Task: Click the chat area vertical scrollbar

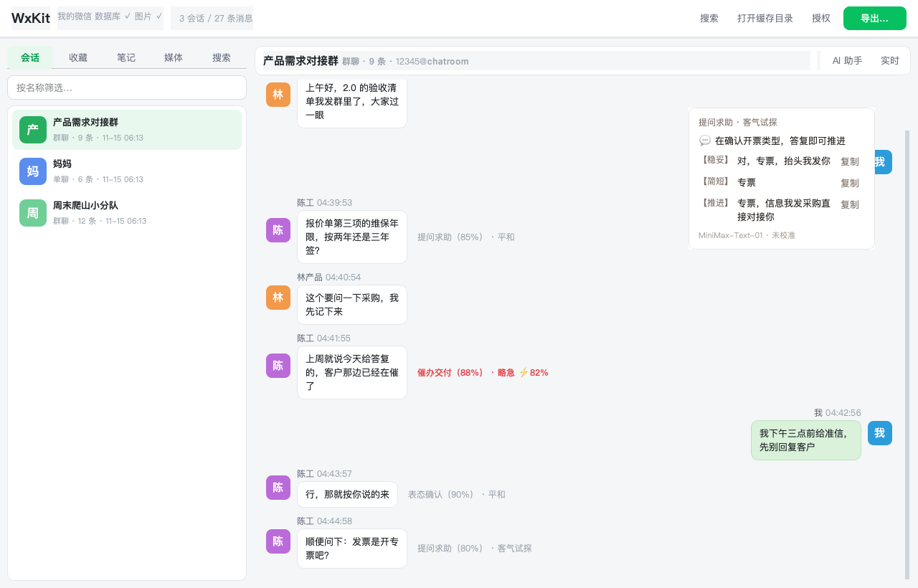Action: pos(907,355)
